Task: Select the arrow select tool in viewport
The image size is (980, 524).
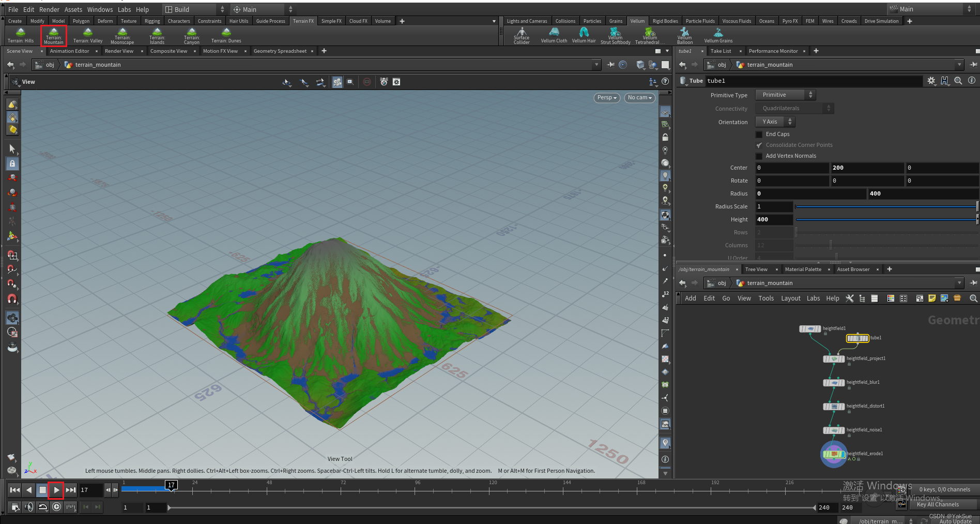Action: pos(12,149)
